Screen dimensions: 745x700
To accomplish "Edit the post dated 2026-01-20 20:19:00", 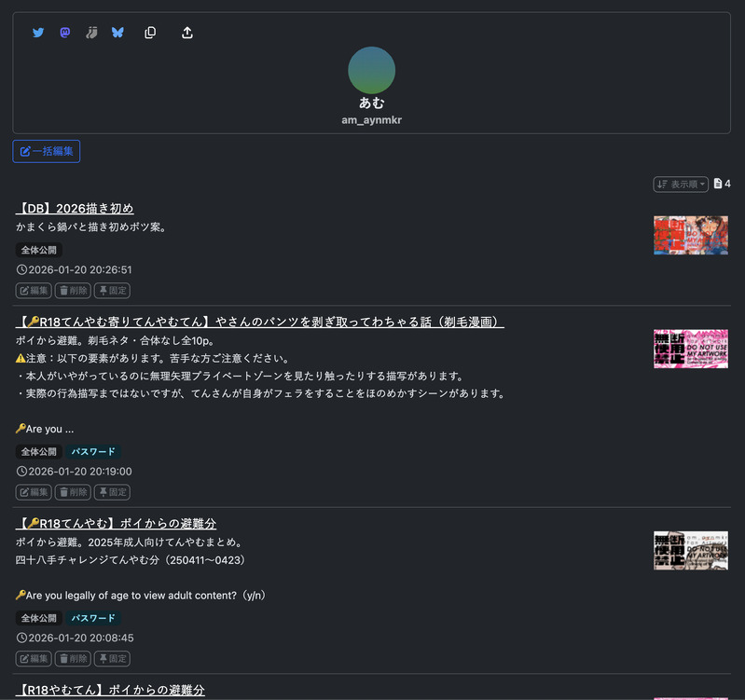I will [34, 492].
